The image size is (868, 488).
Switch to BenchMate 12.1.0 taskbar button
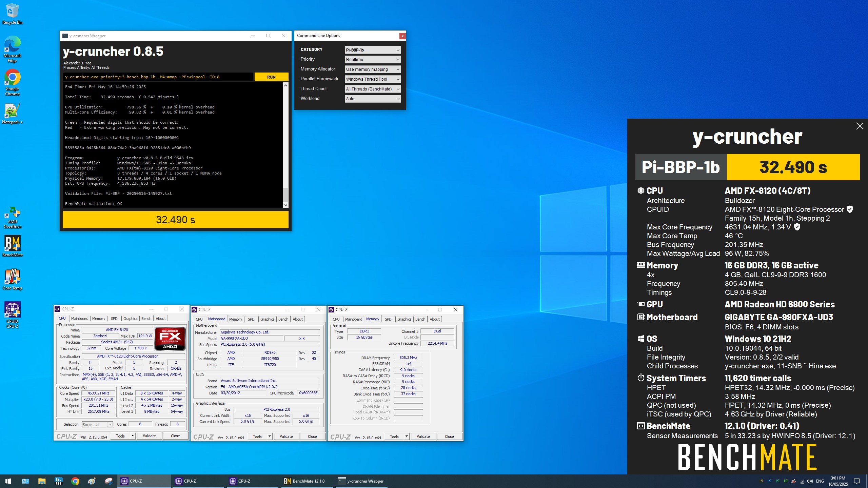(x=307, y=481)
